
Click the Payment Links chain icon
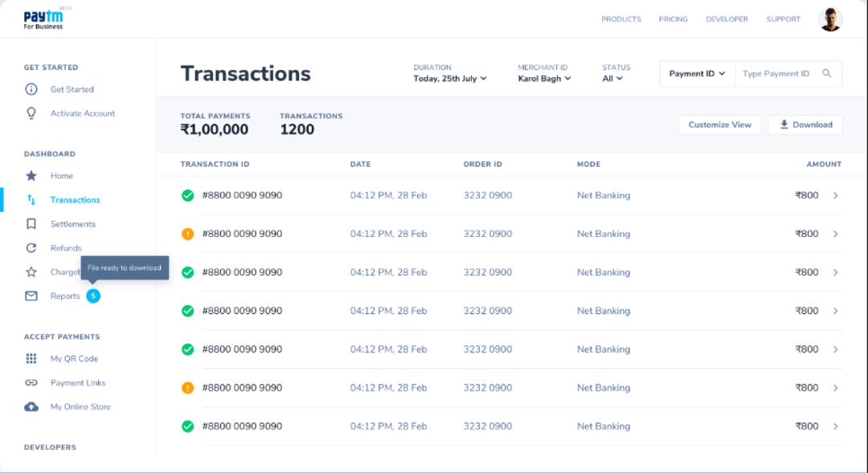(30, 382)
